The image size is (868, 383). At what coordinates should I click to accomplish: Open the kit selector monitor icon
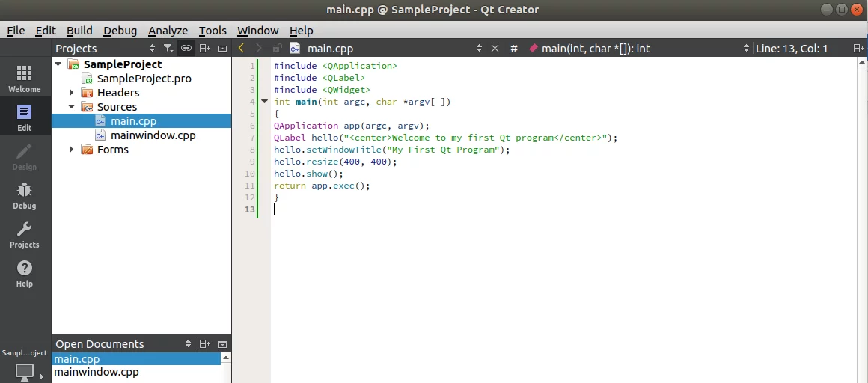[25, 371]
